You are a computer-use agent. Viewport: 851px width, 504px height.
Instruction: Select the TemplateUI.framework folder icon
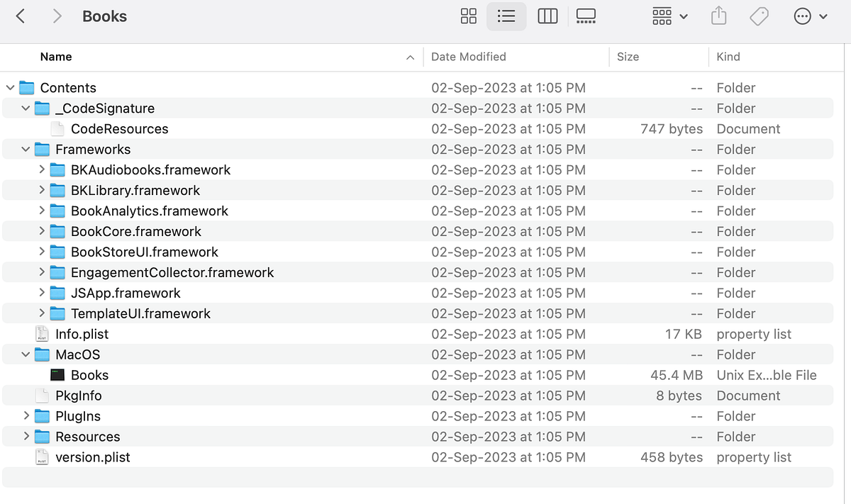pyautogui.click(x=58, y=314)
